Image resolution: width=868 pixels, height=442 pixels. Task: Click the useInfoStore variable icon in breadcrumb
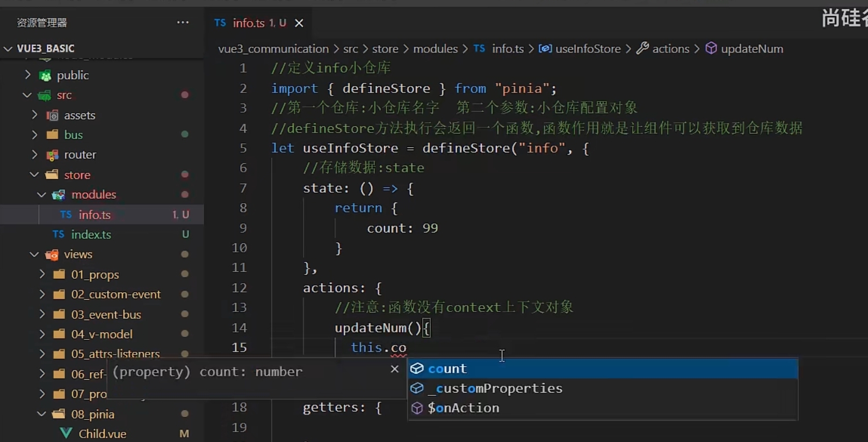tap(545, 48)
